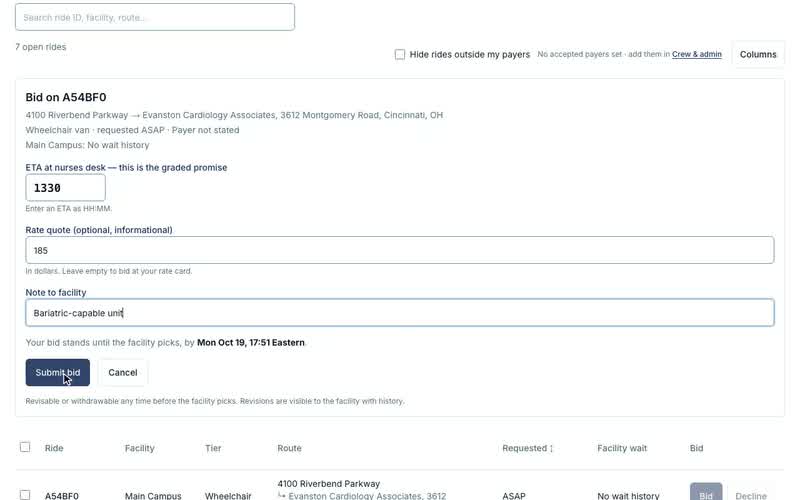This screenshot has height=500, width=800.
Task: Click the Facility column header
Action: click(x=139, y=448)
